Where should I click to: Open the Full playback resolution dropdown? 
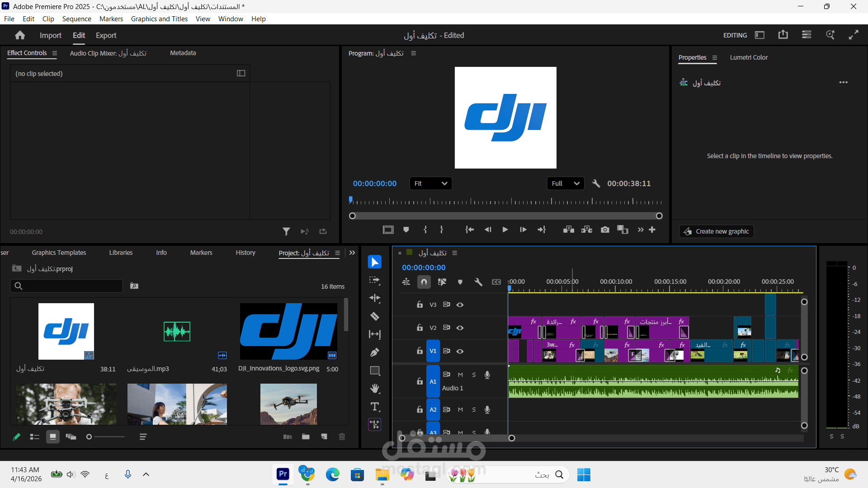click(x=566, y=183)
